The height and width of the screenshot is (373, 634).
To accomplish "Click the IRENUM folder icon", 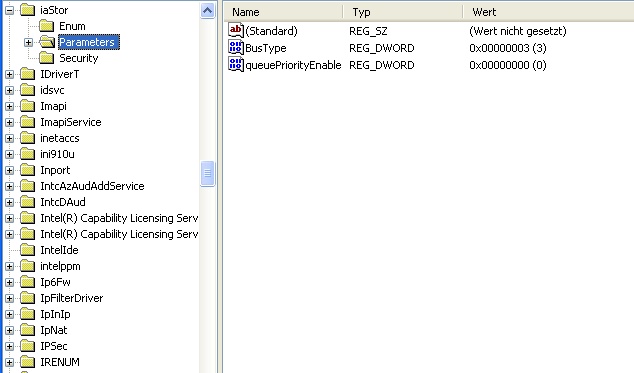I will click(x=27, y=362).
